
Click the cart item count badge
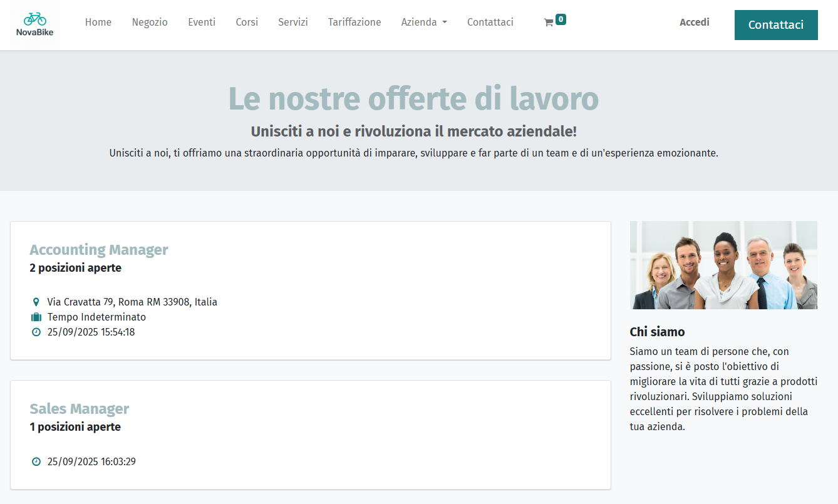tap(561, 19)
